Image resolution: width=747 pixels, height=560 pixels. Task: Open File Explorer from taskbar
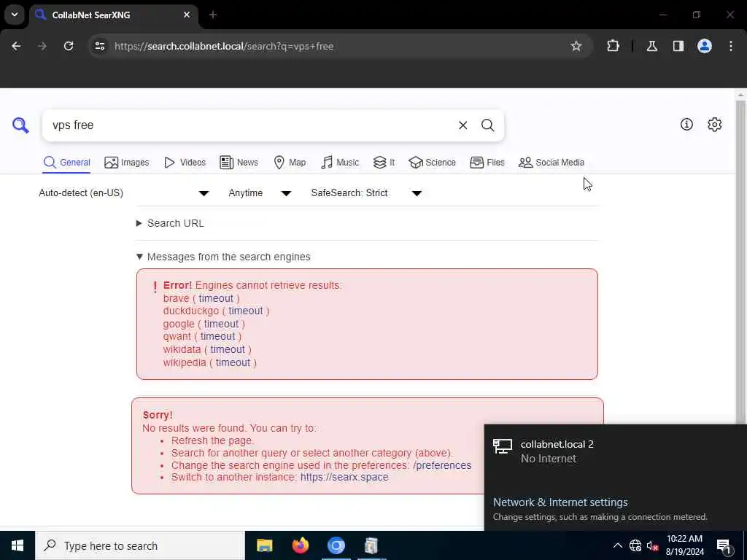click(x=264, y=545)
